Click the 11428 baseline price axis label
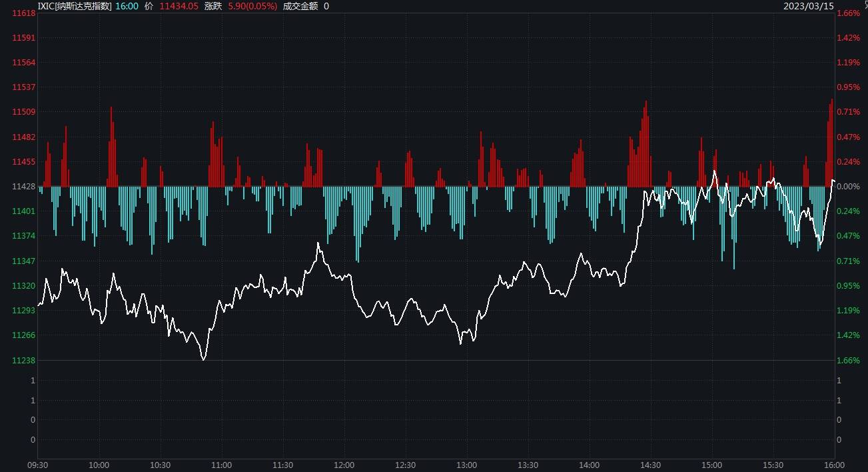This screenshot has height=472, width=868. coord(24,187)
